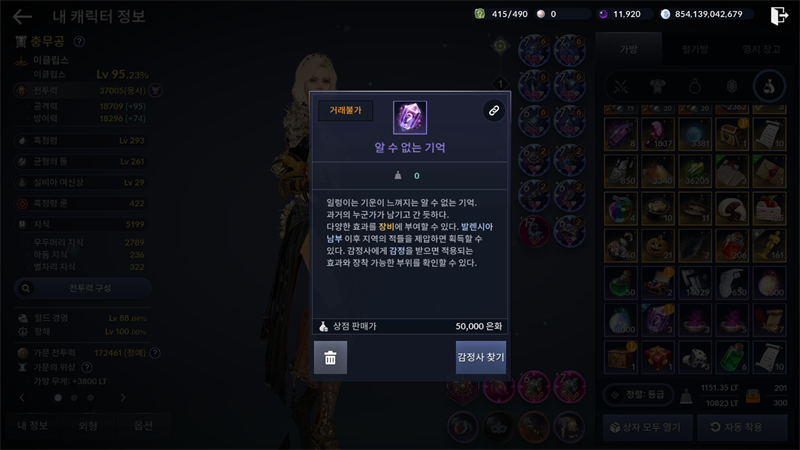Click the pumpkin item in inventory
This screenshot has width=800, height=450.
click(658, 245)
